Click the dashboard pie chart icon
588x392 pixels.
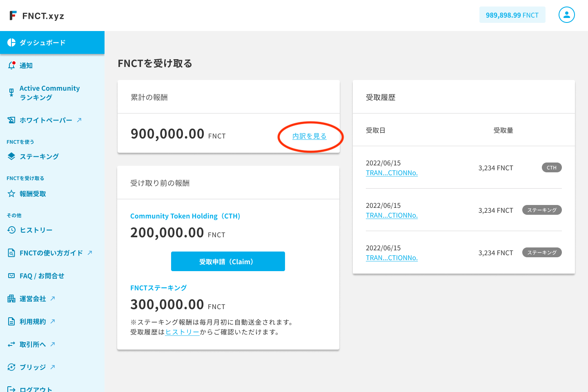click(x=11, y=42)
